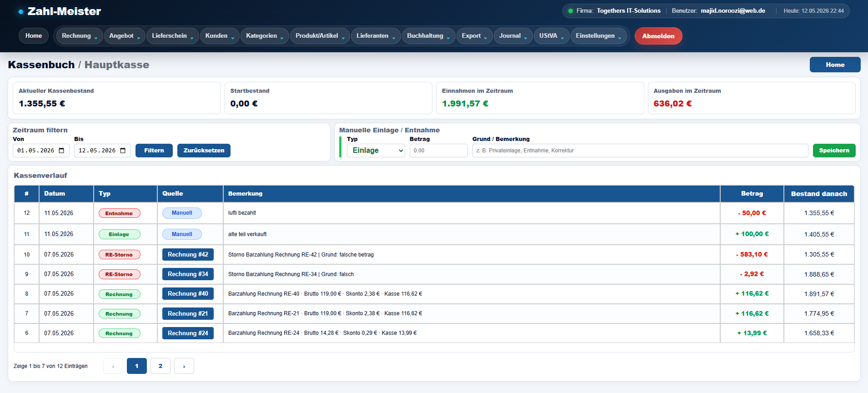Click the Kassenbuch breadcrumb title

tap(41, 65)
